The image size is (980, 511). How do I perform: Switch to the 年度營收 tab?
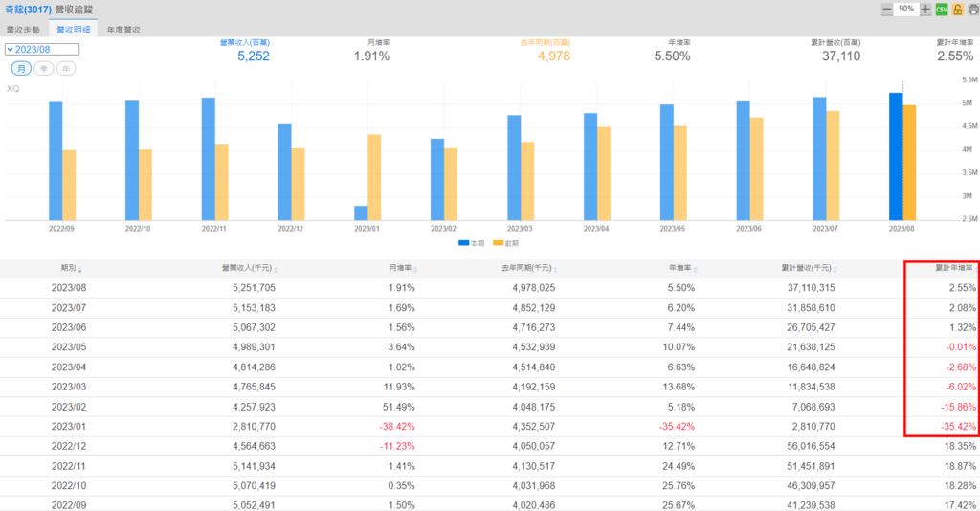pos(123,30)
